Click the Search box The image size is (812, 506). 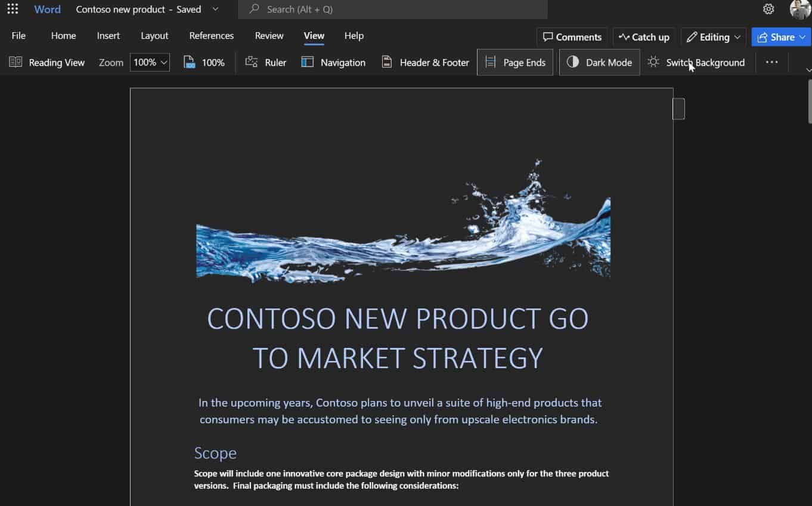[x=392, y=9]
